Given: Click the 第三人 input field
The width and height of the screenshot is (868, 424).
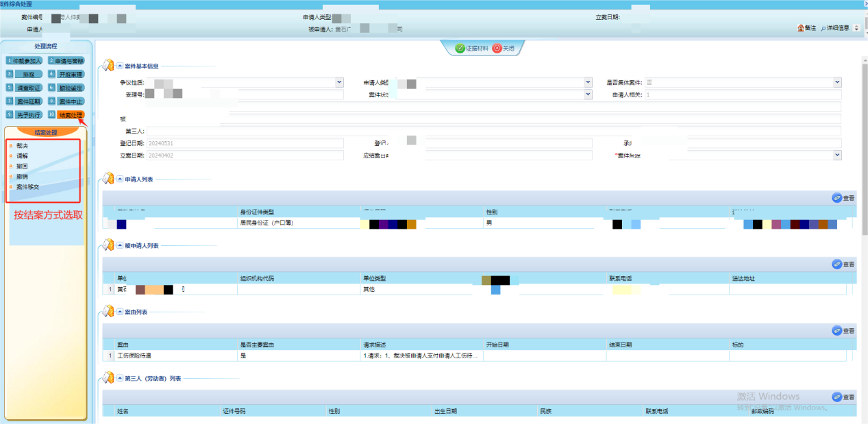Looking at the screenshot, I should coord(493,132).
